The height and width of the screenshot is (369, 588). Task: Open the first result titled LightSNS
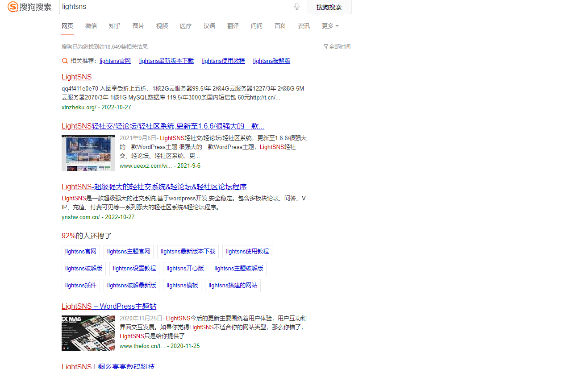[x=77, y=77]
